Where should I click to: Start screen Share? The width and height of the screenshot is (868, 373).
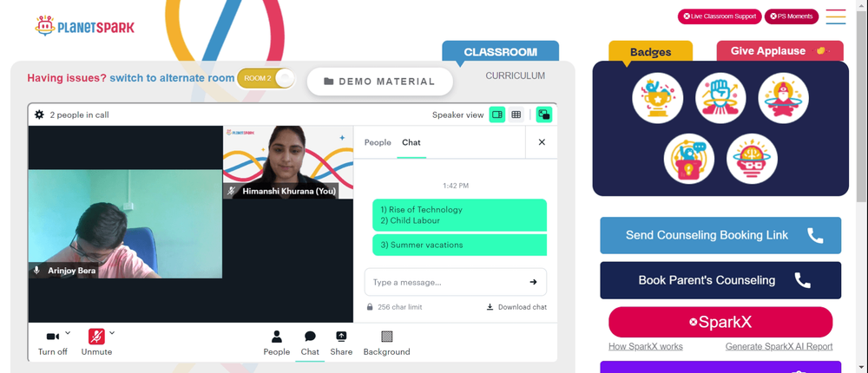tap(341, 344)
